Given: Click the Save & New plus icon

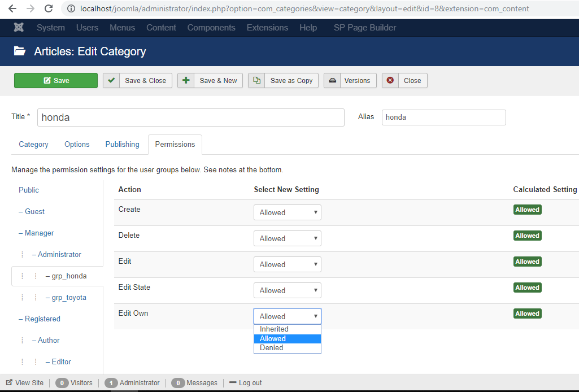Looking at the screenshot, I should pos(186,81).
